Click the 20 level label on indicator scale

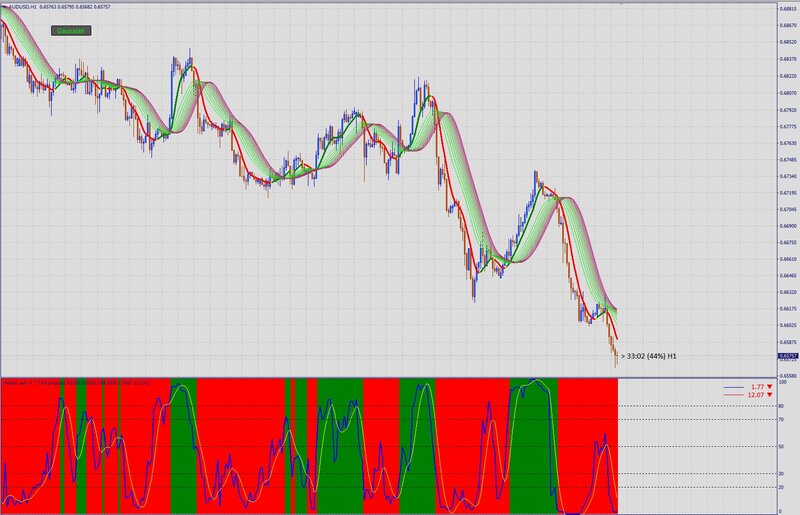point(781,487)
